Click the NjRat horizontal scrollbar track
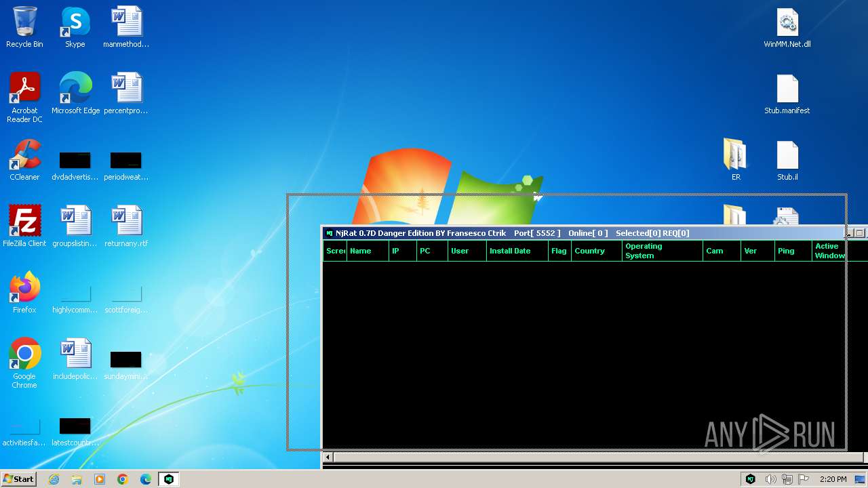The image size is (868, 488). (600, 457)
